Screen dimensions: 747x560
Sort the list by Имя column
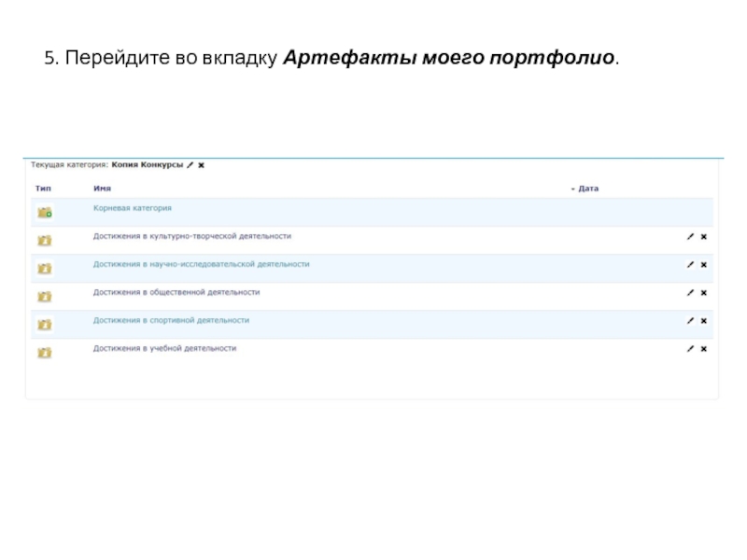click(x=102, y=189)
